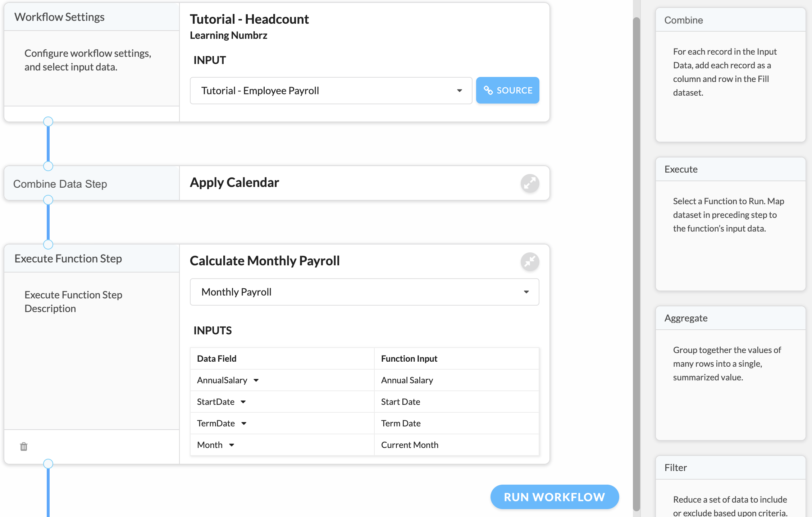
Task: Collapse the Calculate Monthly Payroll step
Action: (530, 261)
